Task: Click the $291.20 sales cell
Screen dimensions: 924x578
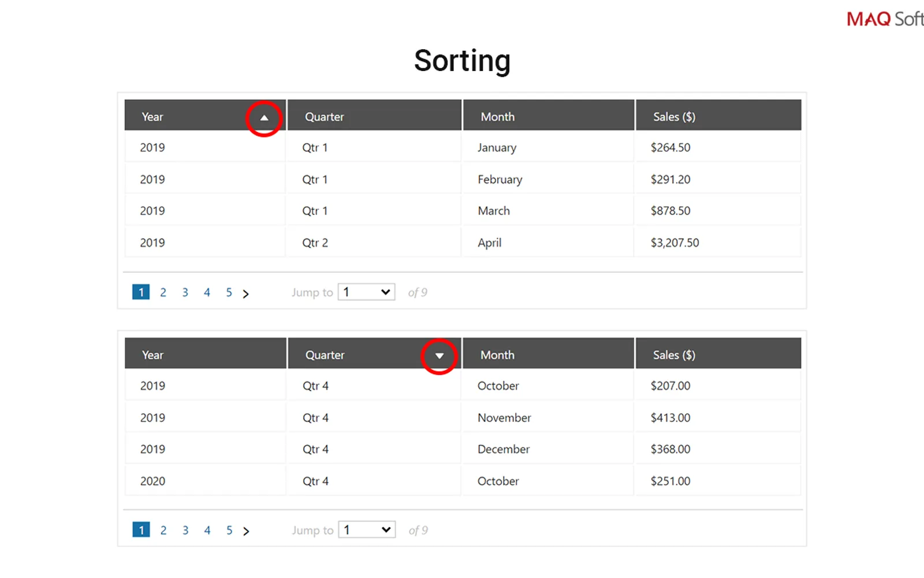Action: point(718,179)
